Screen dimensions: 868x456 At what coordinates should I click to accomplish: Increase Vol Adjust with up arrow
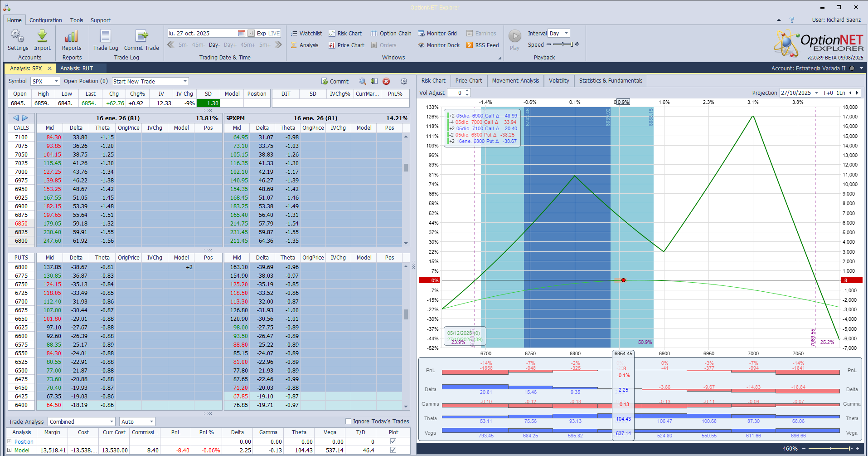coord(467,91)
